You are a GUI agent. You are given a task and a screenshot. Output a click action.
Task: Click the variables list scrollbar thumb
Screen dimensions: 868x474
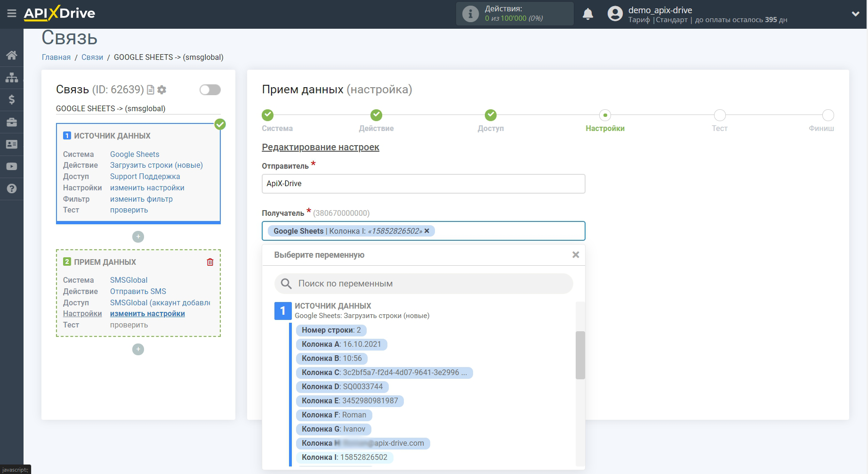(580, 355)
